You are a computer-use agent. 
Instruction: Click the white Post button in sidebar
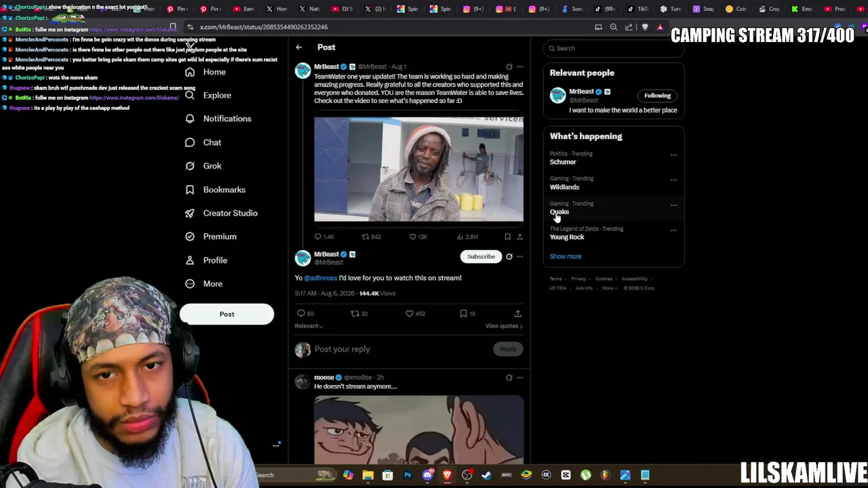pyautogui.click(x=226, y=314)
